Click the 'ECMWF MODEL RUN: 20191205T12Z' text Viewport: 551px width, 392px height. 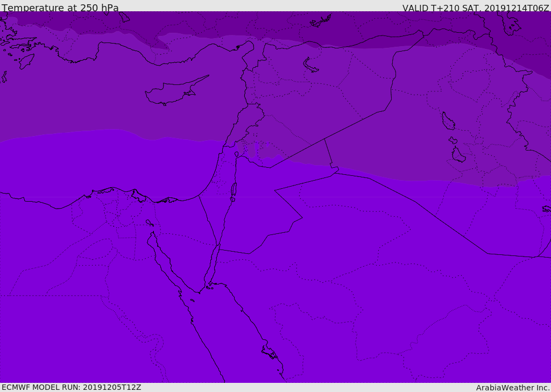point(72,387)
